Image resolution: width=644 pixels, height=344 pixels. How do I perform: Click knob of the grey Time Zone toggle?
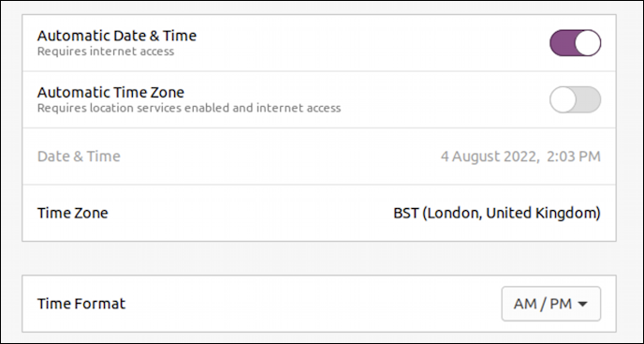[563, 99]
